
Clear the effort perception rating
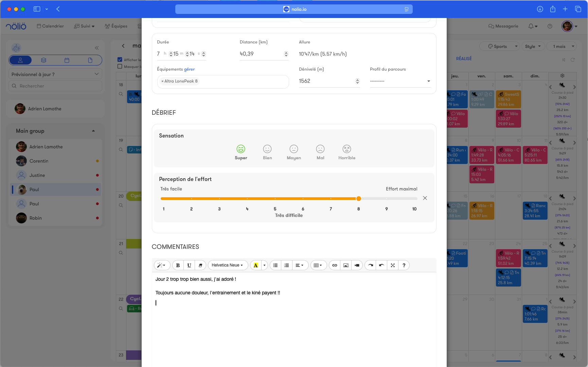(425, 198)
